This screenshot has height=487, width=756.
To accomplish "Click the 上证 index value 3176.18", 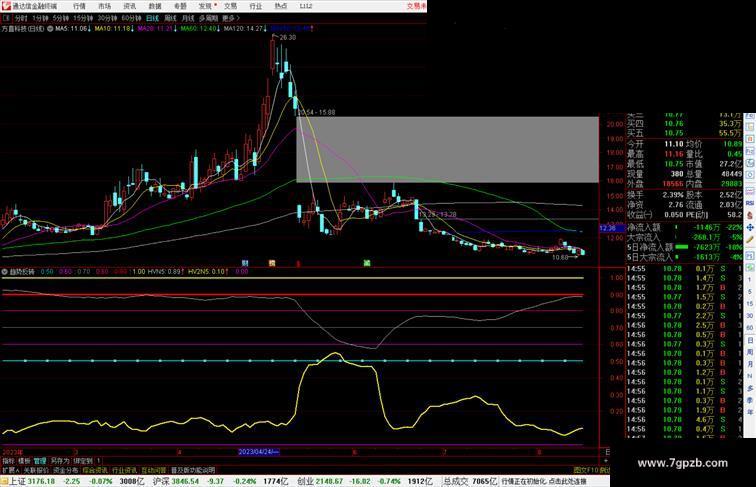I will tap(41, 481).
